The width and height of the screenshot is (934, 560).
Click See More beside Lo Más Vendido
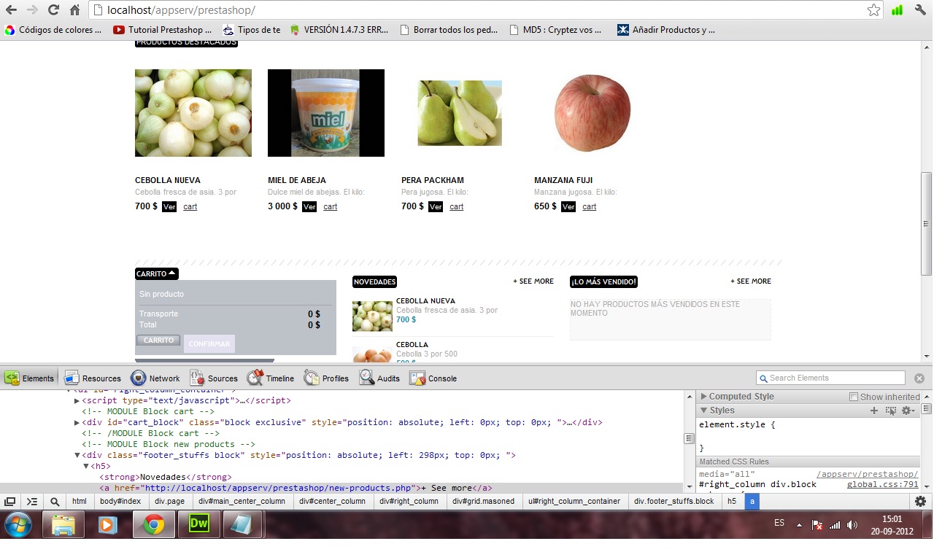click(x=751, y=281)
